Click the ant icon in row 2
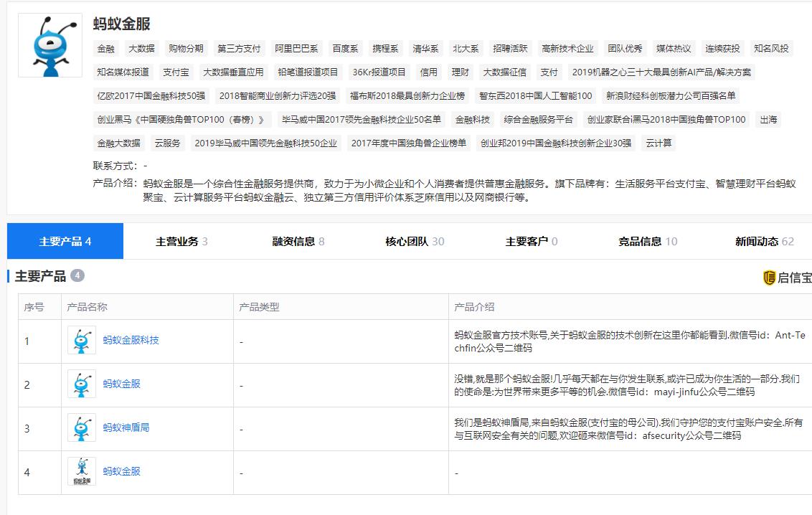The height and width of the screenshot is (515, 812). (x=82, y=384)
